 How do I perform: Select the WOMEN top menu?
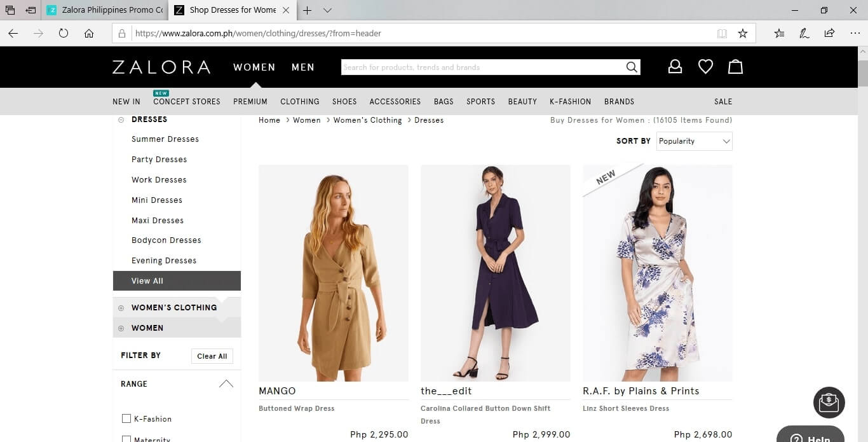pyautogui.click(x=254, y=67)
